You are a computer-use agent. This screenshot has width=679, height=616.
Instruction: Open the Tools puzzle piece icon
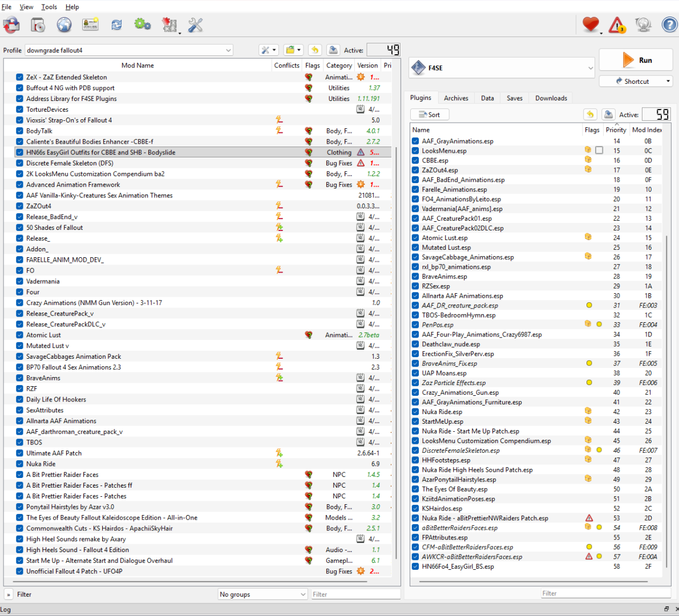(x=169, y=25)
